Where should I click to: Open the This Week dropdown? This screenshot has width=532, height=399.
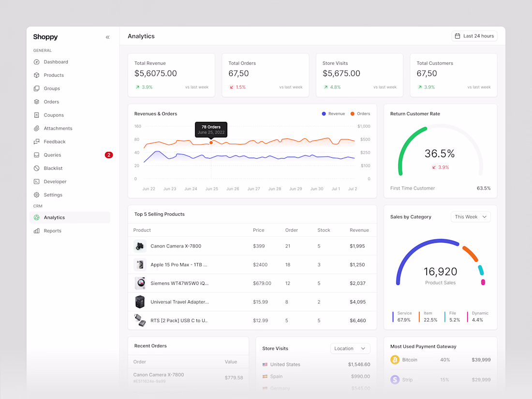[x=471, y=217]
